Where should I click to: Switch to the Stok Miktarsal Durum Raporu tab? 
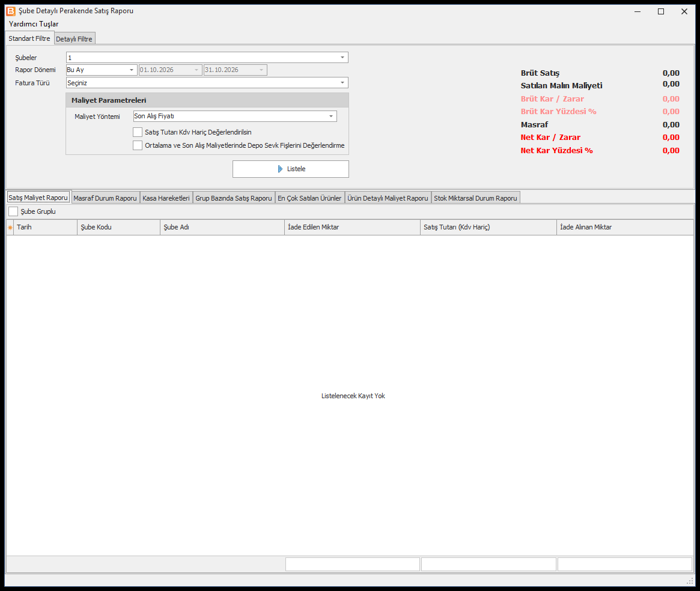pos(475,198)
